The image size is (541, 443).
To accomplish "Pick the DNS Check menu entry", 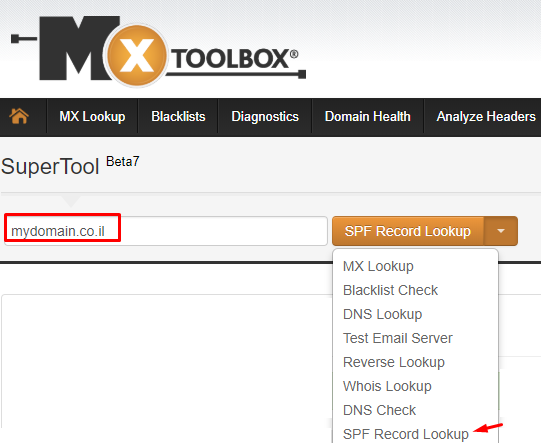I will [379, 410].
